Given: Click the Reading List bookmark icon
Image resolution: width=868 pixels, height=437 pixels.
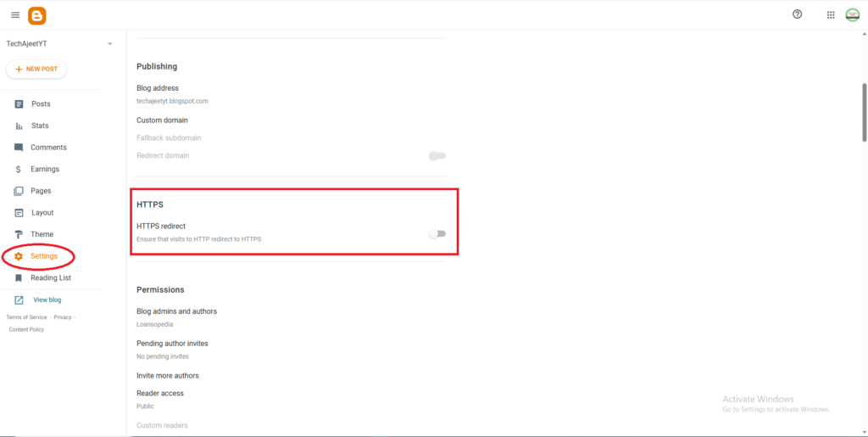Looking at the screenshot, I should point(19,277).
